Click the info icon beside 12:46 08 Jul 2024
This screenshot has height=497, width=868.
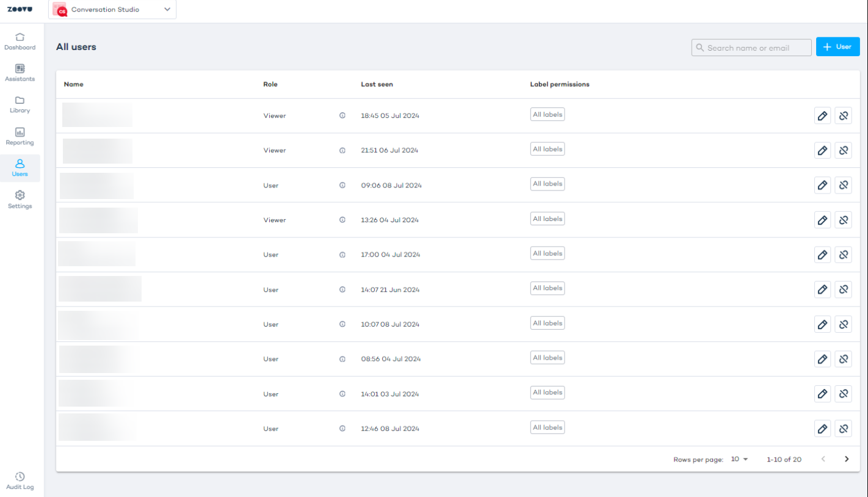(342, 429)
